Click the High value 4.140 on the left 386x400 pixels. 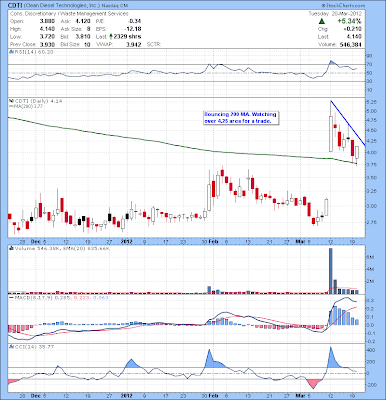click(x=47, y=29)
